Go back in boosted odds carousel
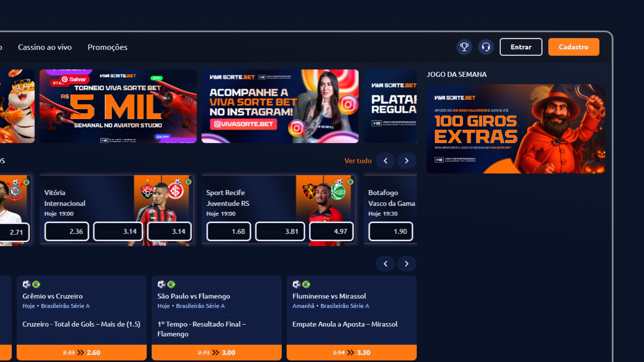The image size is (644, 362). 385,264
